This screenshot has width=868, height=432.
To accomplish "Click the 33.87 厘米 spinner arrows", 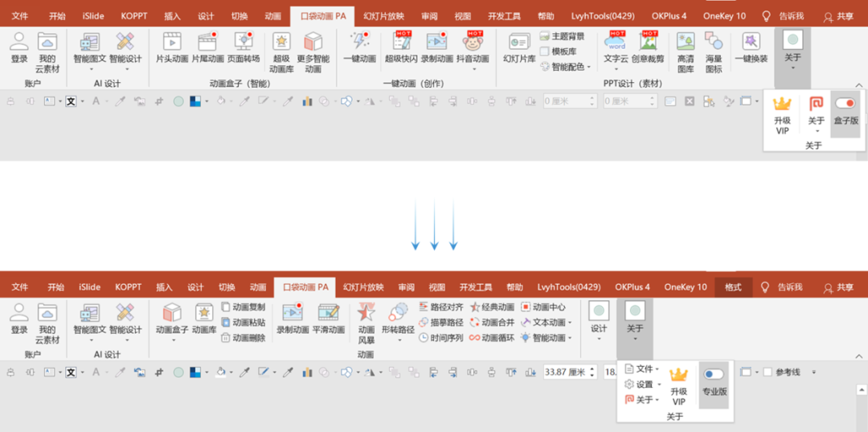I will (593, 372).
